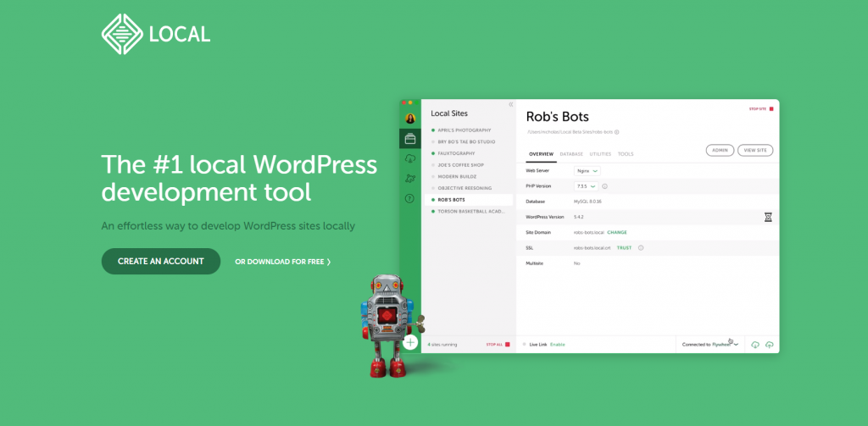Select Torson Basketball Acad... site
The image size is (868, 426).
[468, 212]
